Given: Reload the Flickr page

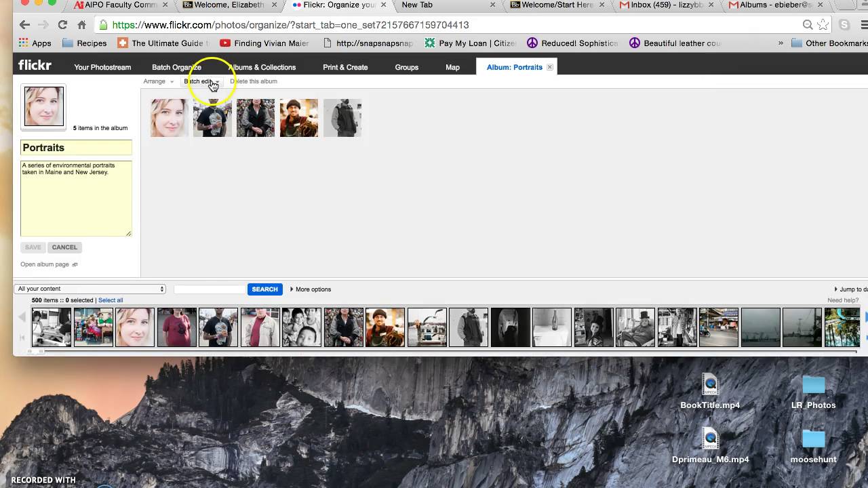Looking at the screenshot, I should [x=62, y=24].
